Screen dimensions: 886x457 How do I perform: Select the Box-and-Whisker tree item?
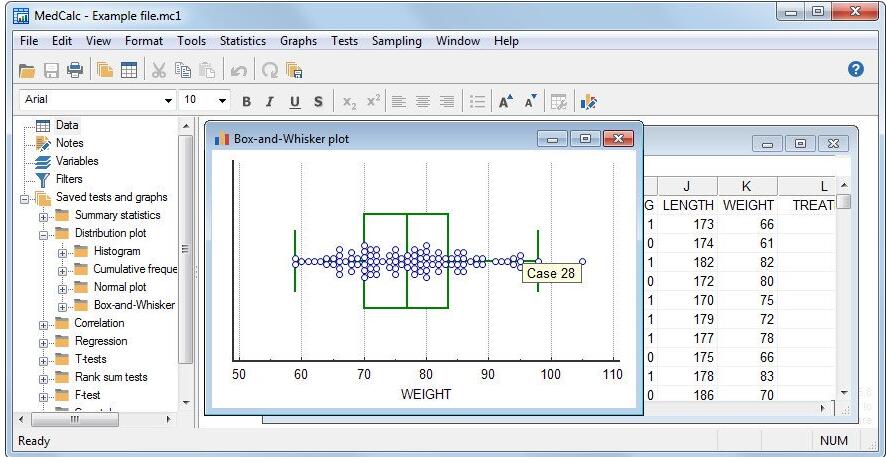coord(134,305)
